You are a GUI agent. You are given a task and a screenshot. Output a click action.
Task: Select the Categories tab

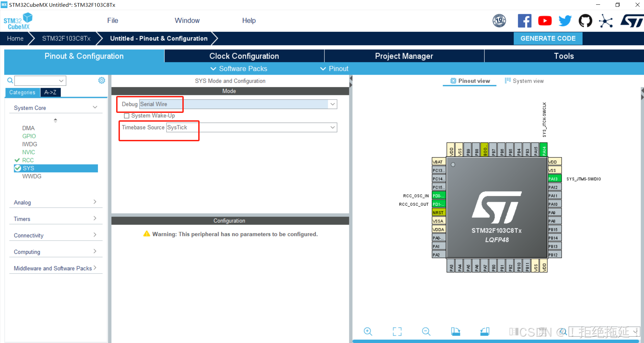[22, 92]
